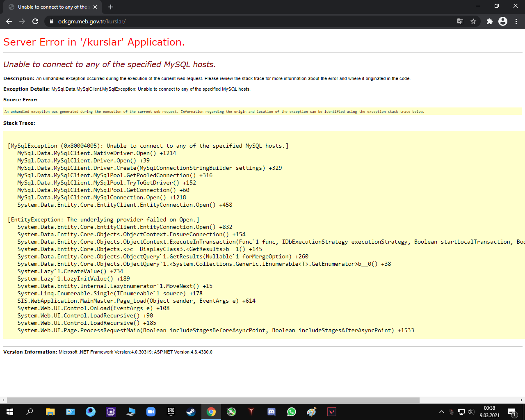Click the 'ObjectContext.EnsureConnection() +154' line
Viewport: 525px width, 420px height.
pos(131,234)
